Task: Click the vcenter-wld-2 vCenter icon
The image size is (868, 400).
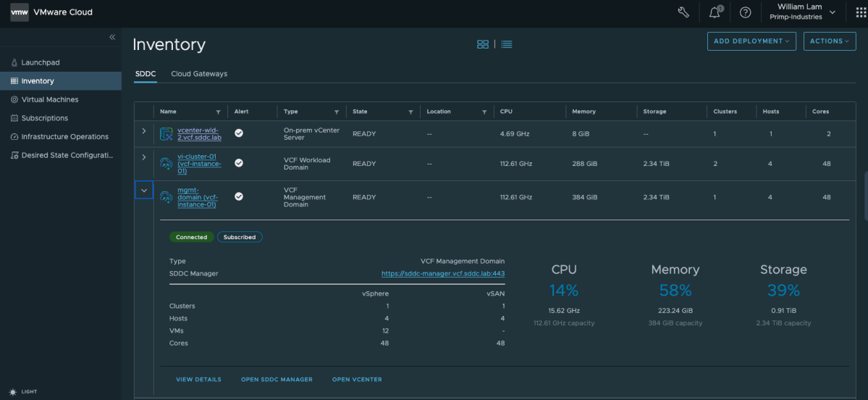Action: pos(166,133)
